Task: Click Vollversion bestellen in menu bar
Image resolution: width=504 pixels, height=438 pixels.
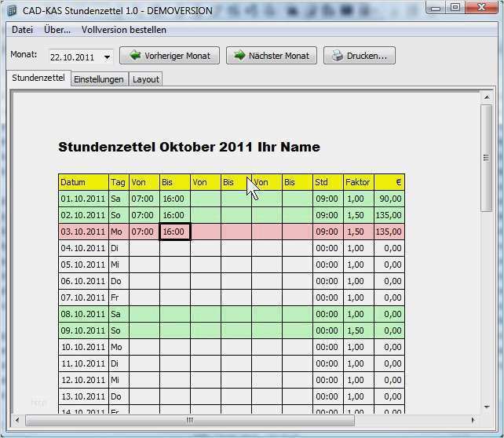Action: pos(124,30)
